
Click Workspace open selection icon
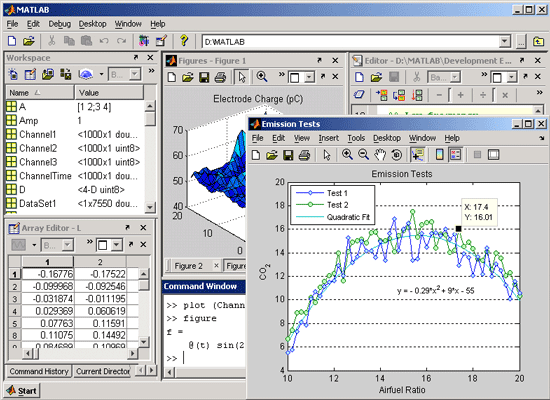coord(30,74)
